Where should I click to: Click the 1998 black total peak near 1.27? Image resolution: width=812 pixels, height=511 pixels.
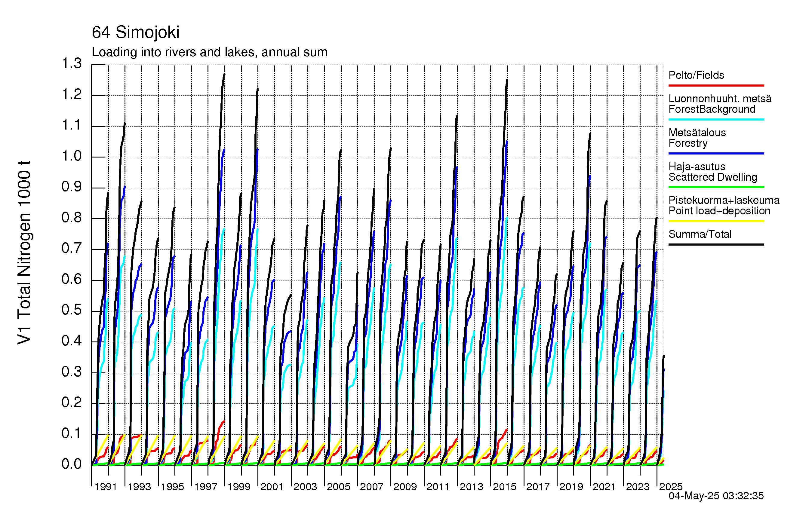(x=224, y=75)
